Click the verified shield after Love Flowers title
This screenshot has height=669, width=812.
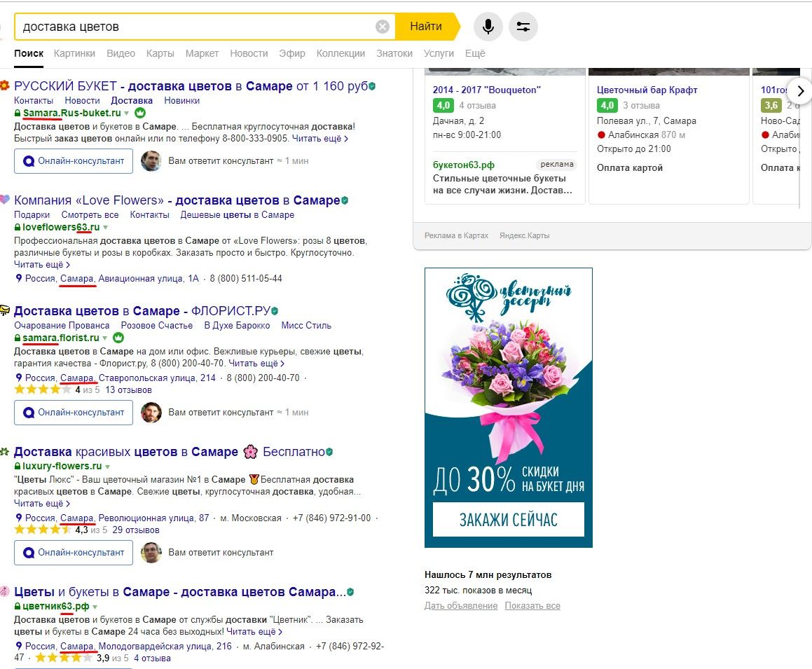(x=345, y=200)
